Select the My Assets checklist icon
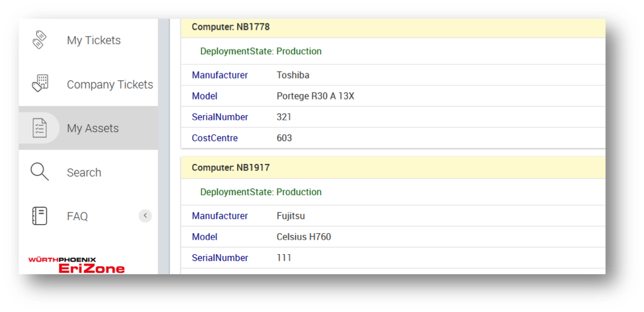 [40, 128]
